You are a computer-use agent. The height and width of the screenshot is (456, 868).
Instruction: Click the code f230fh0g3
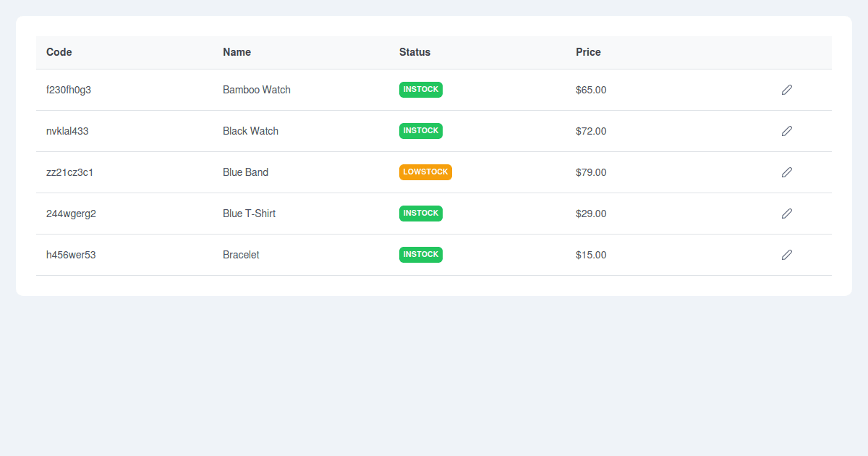pyautogui.click(x=70, y=90)
